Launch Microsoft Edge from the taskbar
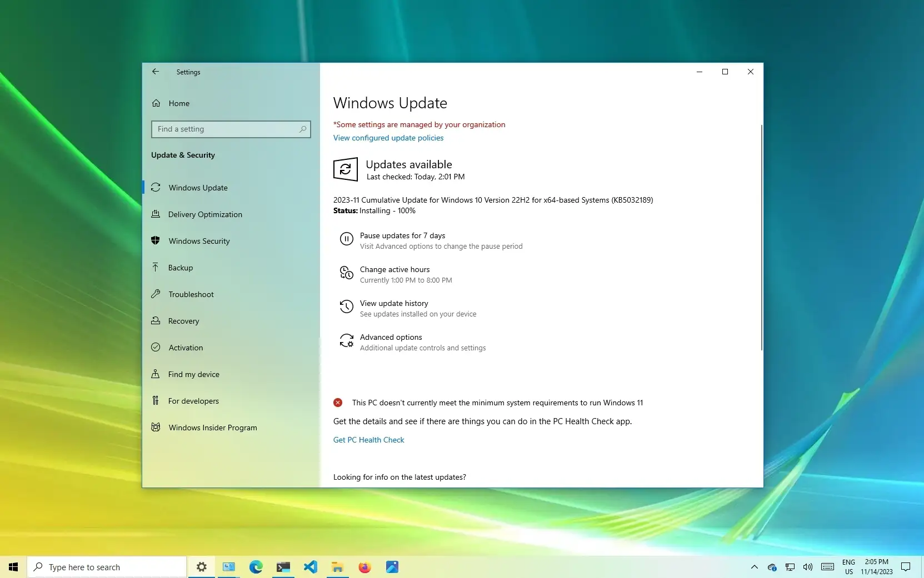Viewport: 924px width, 578px height. [x=256, y=567]
